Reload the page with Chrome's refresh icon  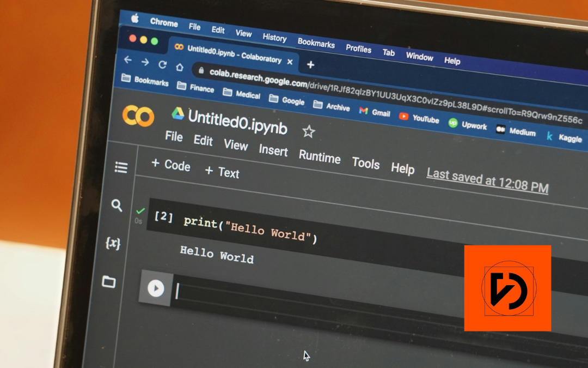(162, 64)
